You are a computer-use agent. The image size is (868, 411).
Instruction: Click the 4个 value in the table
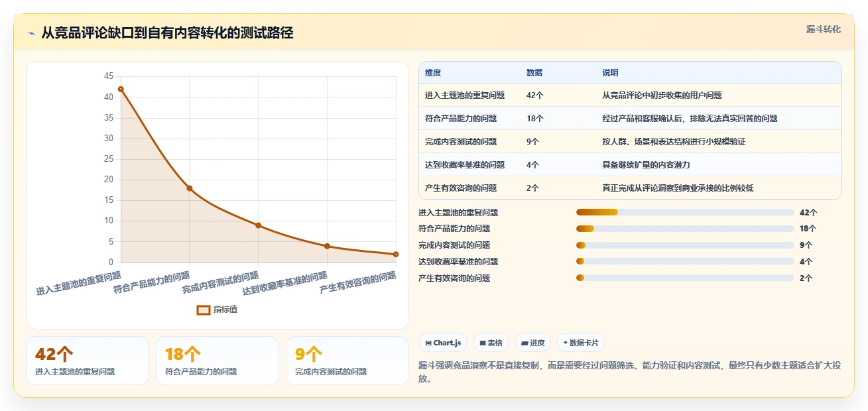(532, 165)
